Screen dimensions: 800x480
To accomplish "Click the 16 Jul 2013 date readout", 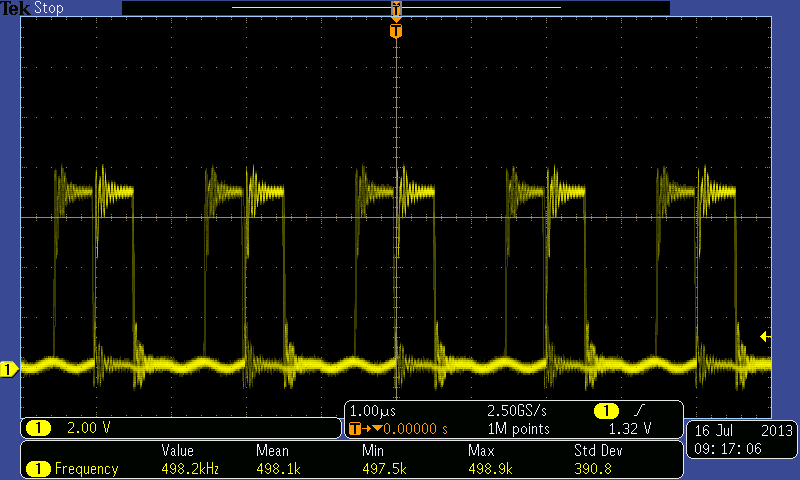I will tap(743, 431).
